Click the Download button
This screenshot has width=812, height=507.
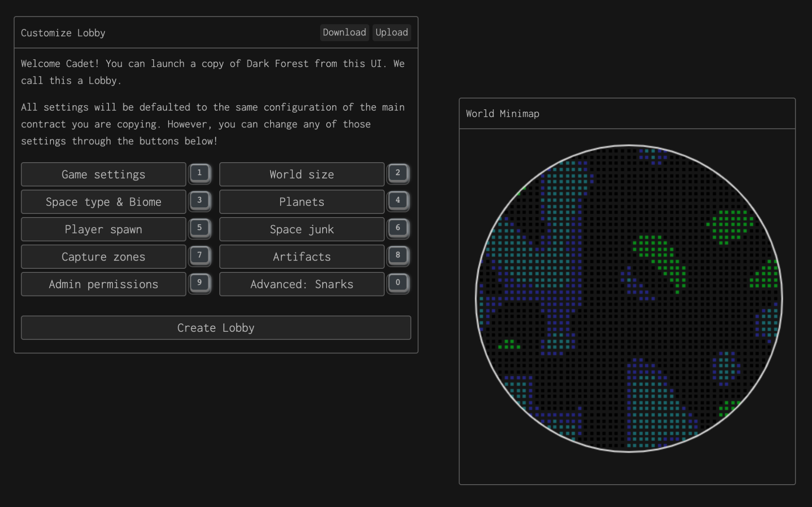343,32
